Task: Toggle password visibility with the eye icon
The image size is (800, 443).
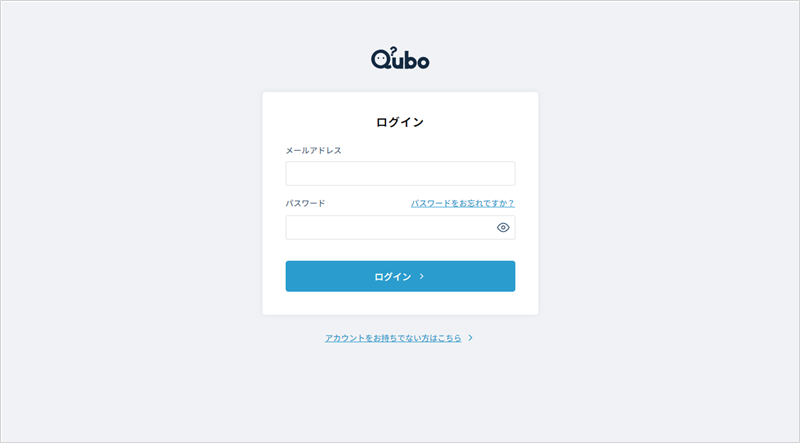Action: click(x=503, y=228)
